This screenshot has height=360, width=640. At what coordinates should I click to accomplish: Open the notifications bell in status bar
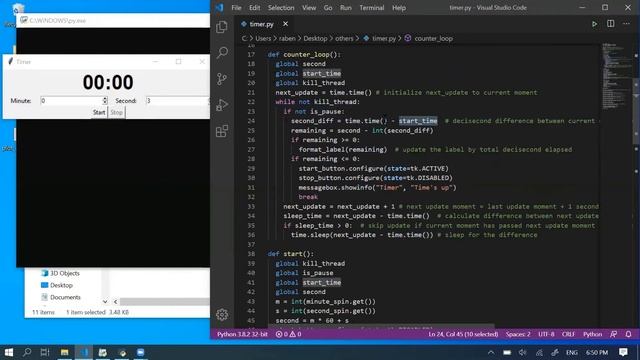click(629, 334)
